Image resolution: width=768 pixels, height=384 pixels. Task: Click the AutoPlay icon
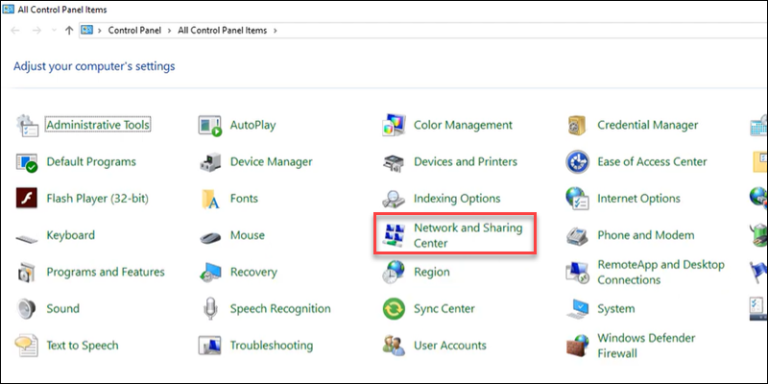(210, 125)
